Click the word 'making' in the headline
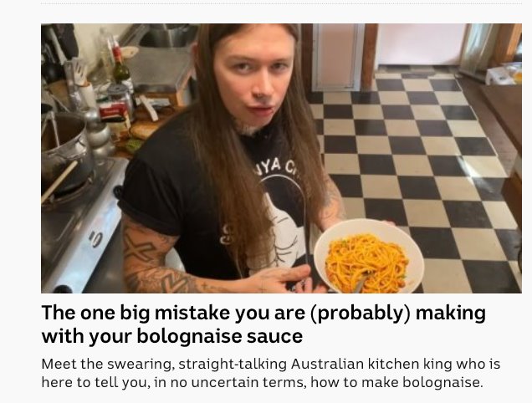Screen dimensions: 532x403 451,313
